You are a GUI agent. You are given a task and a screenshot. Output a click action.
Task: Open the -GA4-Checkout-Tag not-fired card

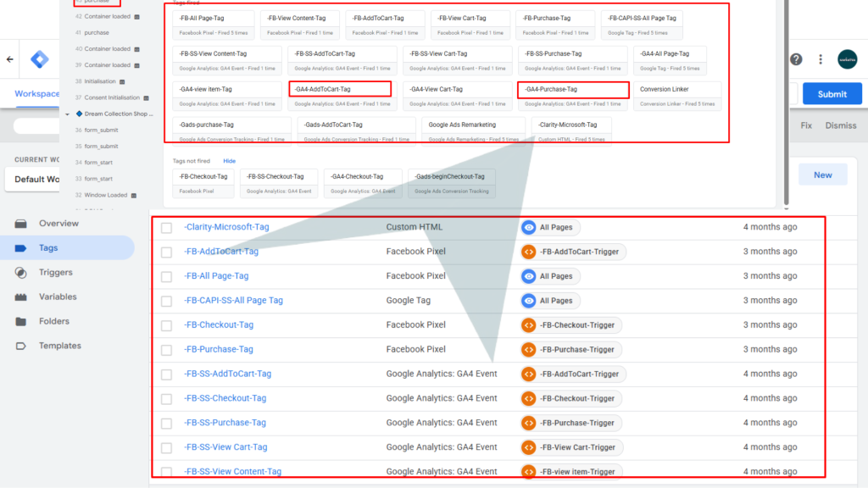tap(363, 183)
